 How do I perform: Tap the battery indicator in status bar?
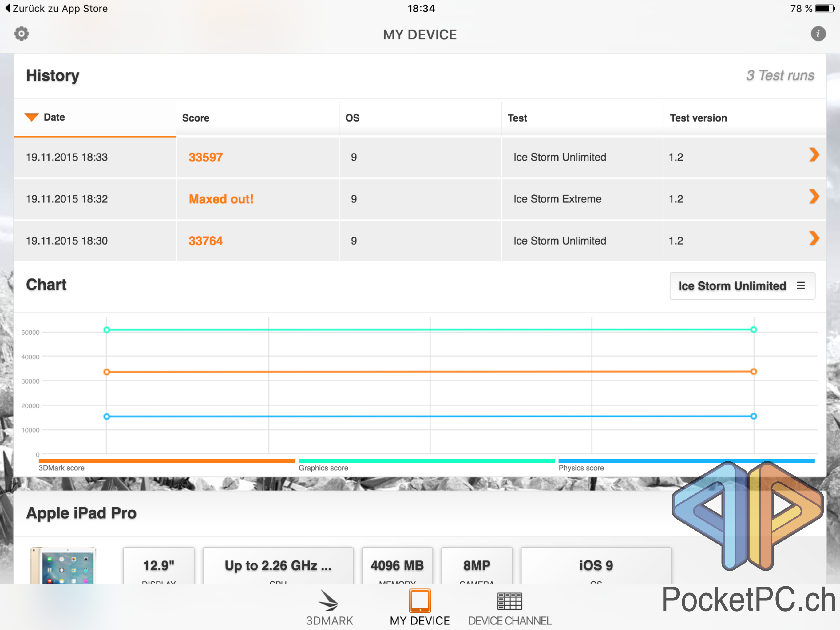825,8
